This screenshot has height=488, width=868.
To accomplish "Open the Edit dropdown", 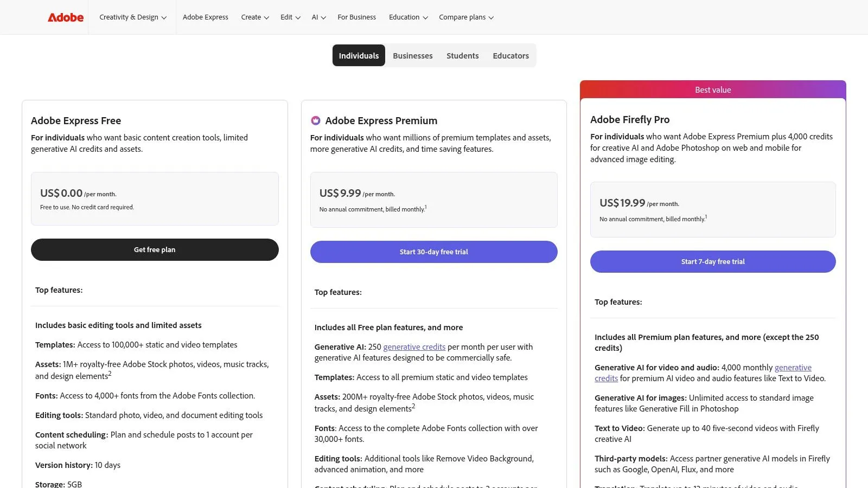I will [290, 17].
